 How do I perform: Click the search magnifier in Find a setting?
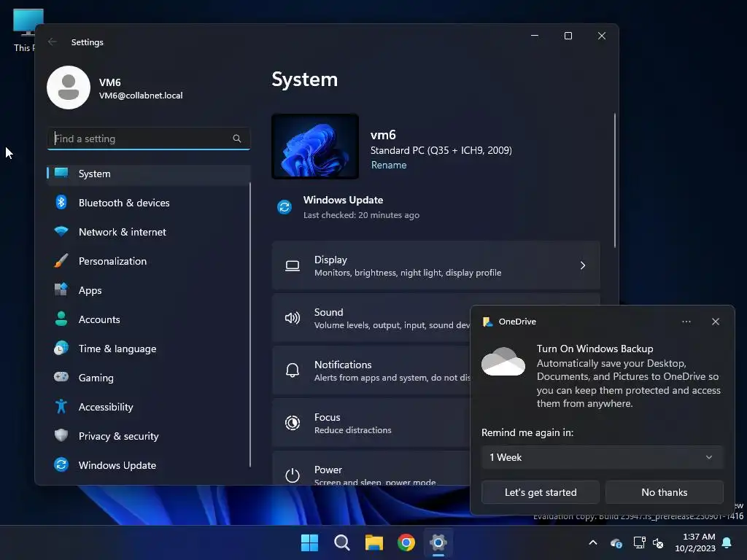pyautogui.click(x=237, y=139)
